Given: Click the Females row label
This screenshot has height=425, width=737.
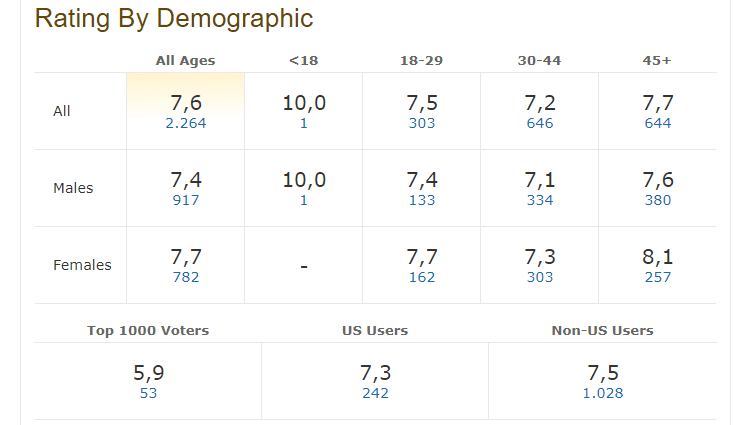Looking at the screenshot, I should point(82,265).
